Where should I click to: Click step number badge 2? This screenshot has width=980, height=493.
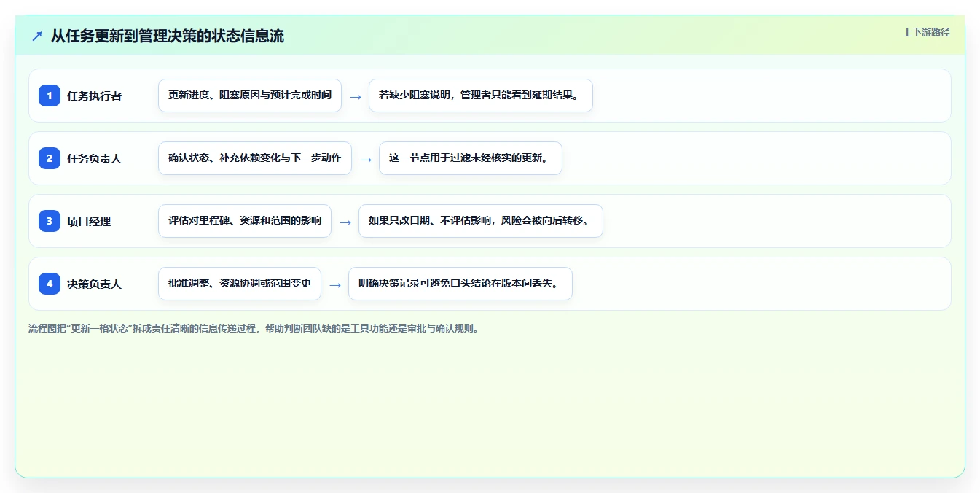click(50, 158)
